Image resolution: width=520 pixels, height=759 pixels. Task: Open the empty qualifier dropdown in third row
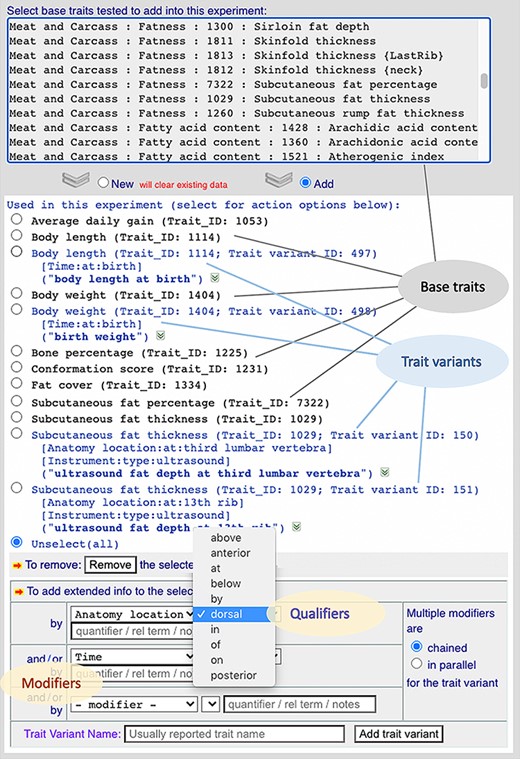[x=211, y=704]
